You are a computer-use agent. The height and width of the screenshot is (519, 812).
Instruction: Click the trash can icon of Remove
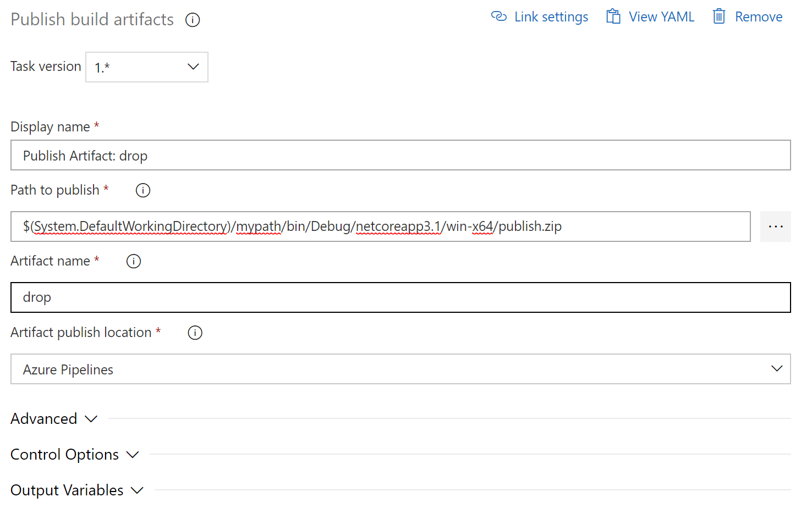[x=719, y=16]
